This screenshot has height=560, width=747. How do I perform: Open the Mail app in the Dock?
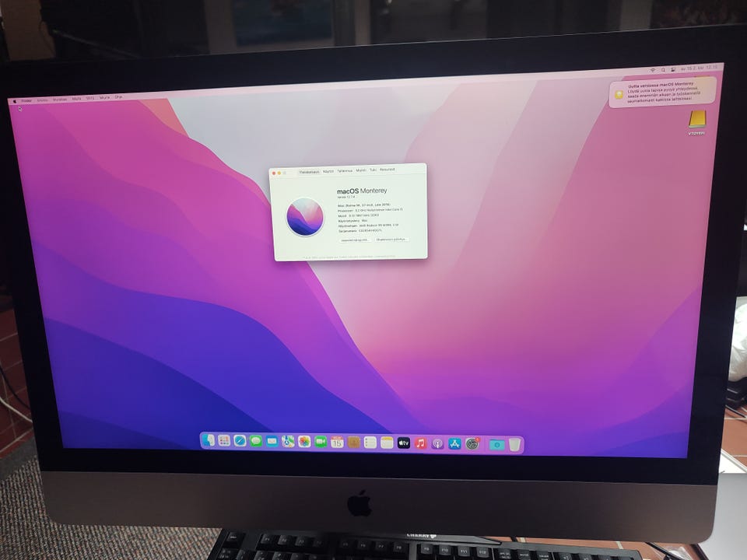pyautogui.click(x=272, y=442)
